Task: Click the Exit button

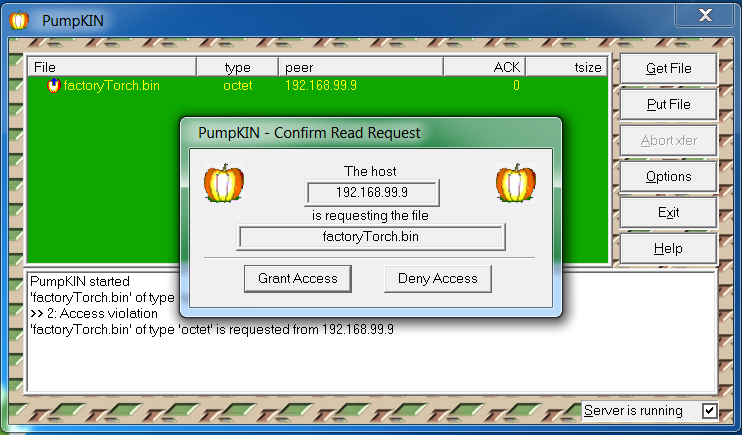Action: click(x=668, y=213)
